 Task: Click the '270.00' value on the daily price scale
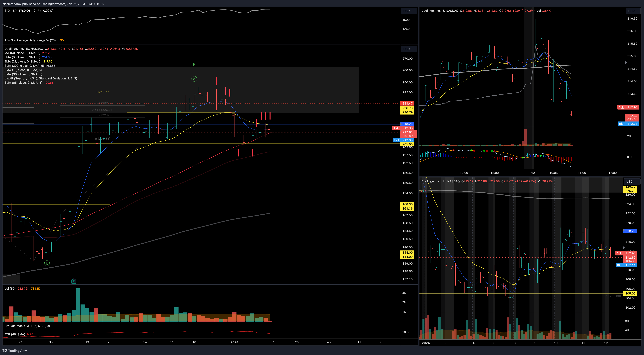point(408,59)
